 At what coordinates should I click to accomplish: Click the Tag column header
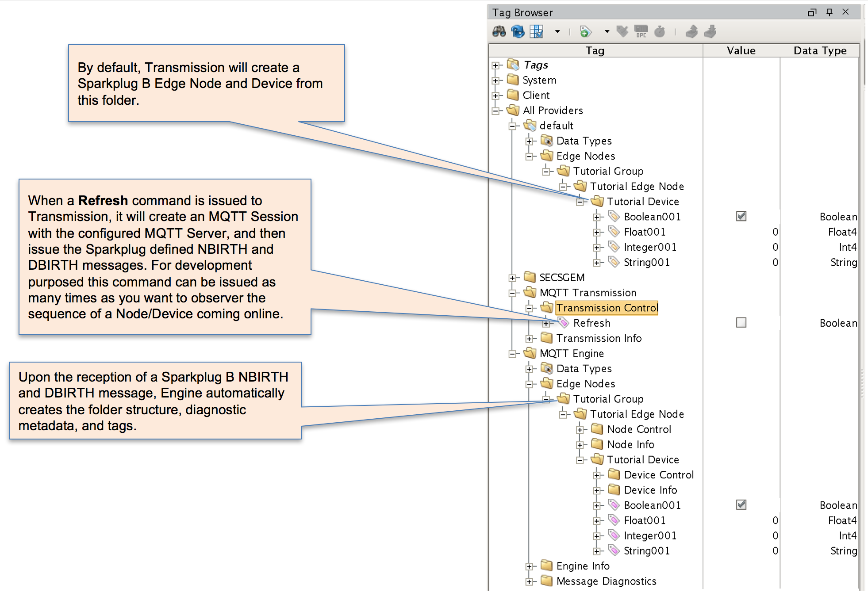[595, 50]
